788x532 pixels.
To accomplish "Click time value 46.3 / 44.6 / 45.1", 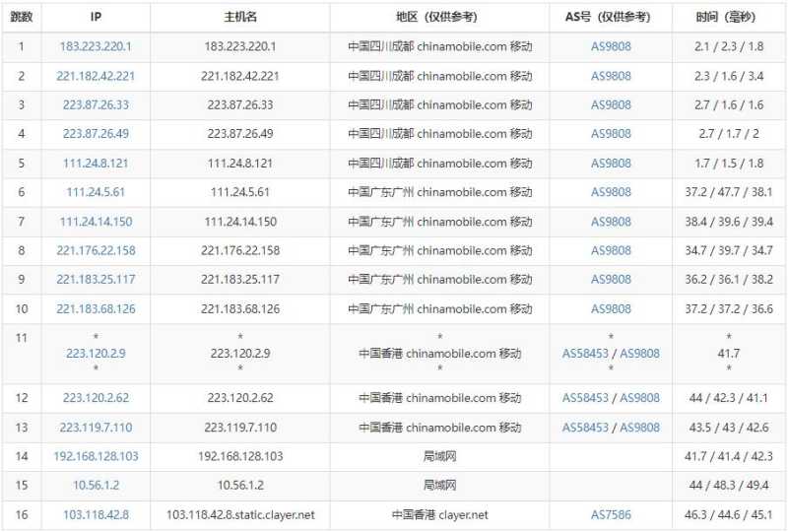I will 729,515.
